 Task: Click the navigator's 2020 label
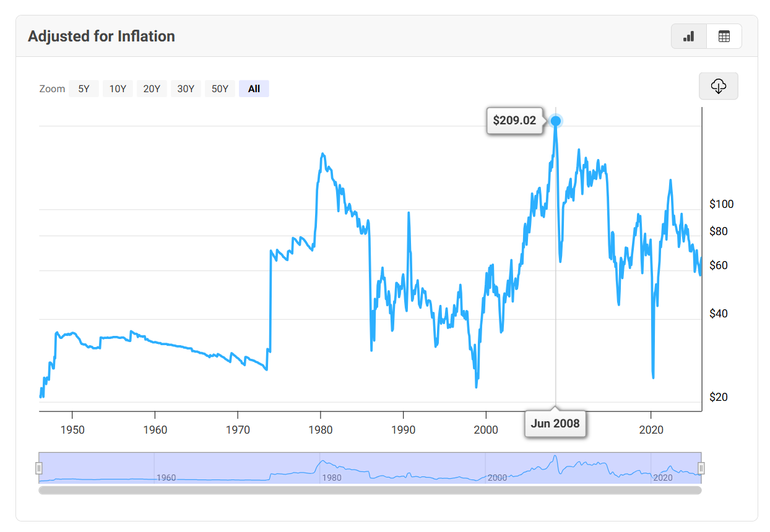[x=663, y=478]
